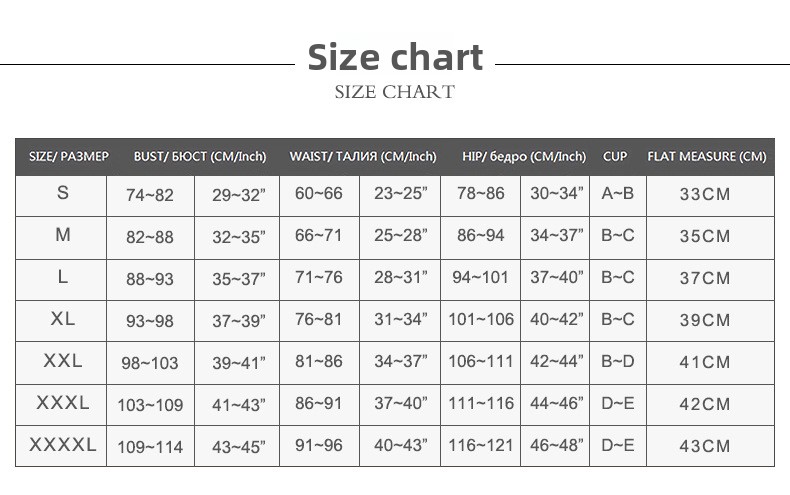Choose the XXXXL size cell

(x=63, y=445)
